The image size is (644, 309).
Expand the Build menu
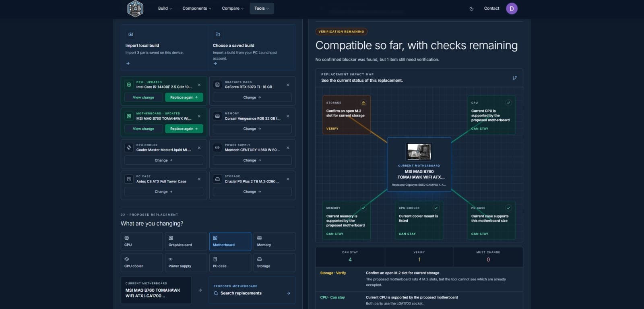pyautogui.click(x=165, y=8)
